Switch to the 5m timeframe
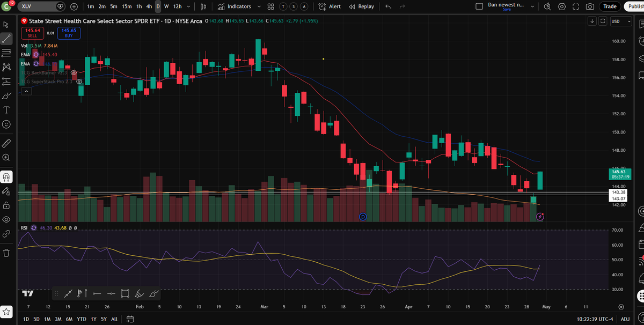This screenshot has width=644, height=325. [114, 6]
